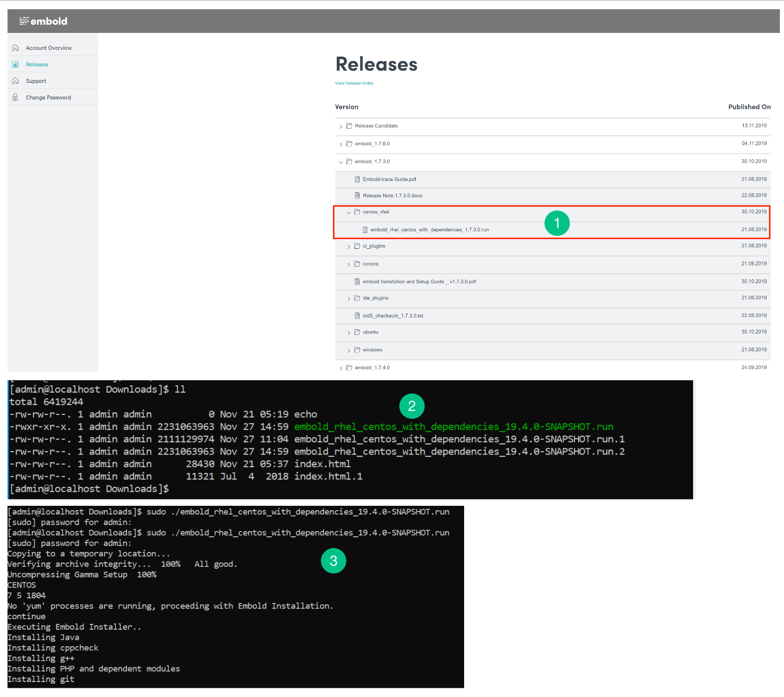
Task: Click the Installation and Setup Guide file icon
Action: (357, 282)
